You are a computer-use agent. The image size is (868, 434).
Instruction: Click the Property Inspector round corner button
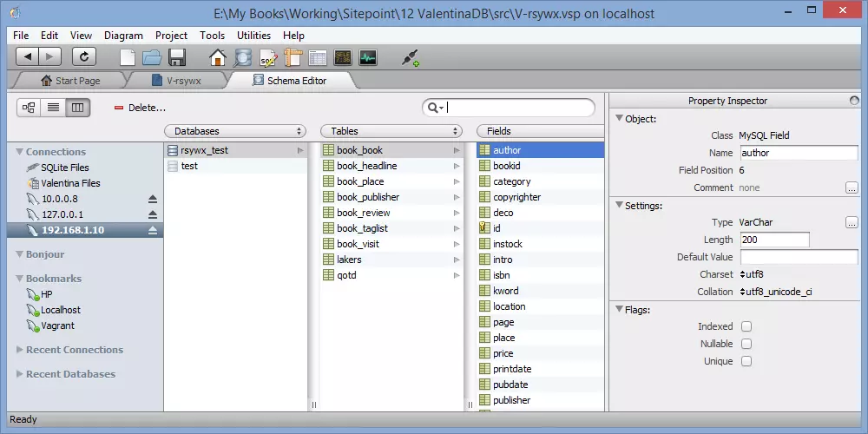[x=854, y=101]
